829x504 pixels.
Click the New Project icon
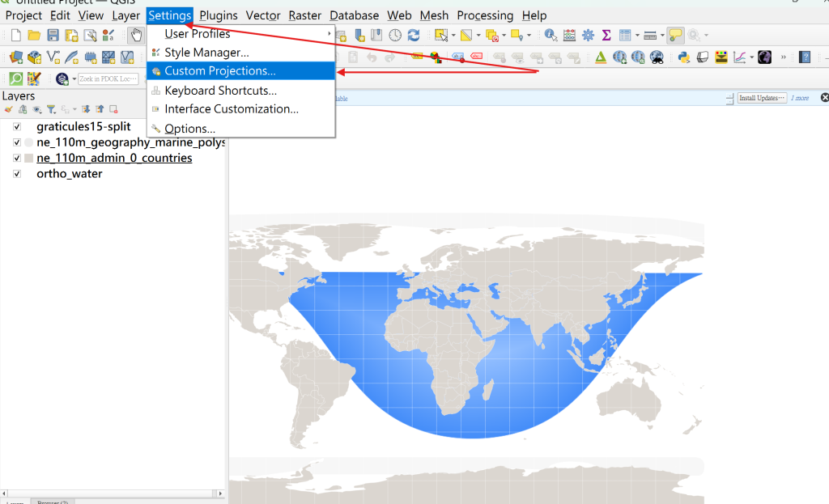point(16,36)
